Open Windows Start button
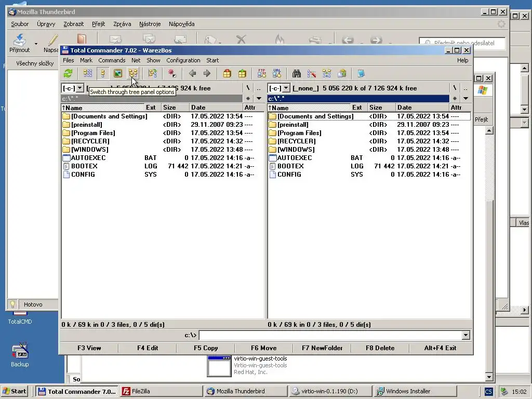 [15, 391]
